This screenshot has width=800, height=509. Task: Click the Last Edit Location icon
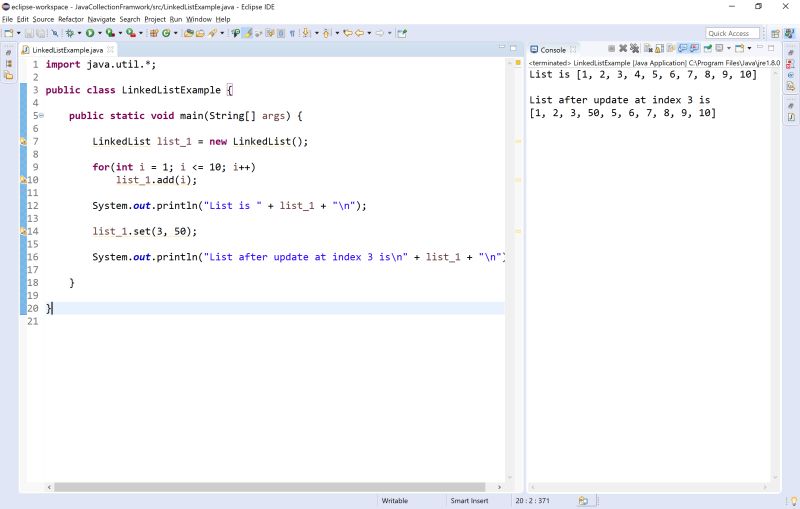347,33
